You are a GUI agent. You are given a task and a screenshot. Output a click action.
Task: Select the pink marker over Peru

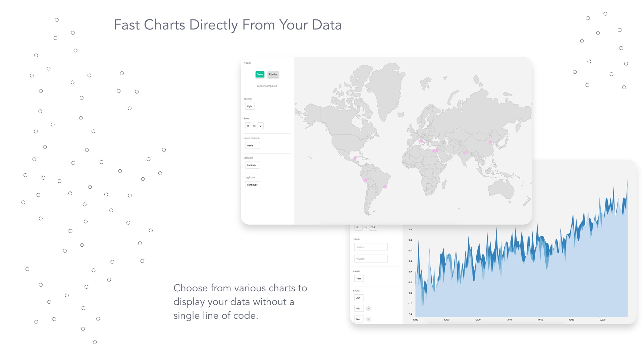[x=366, y=180]
